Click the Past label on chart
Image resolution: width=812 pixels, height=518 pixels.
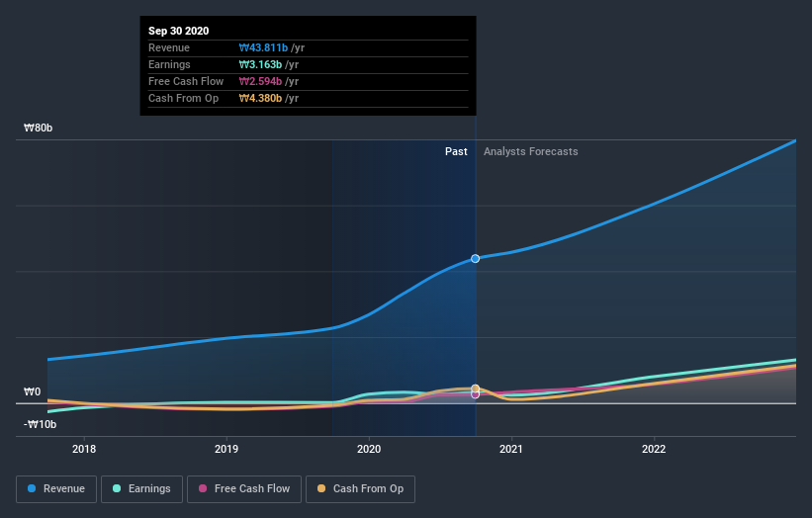pos(456,151)
